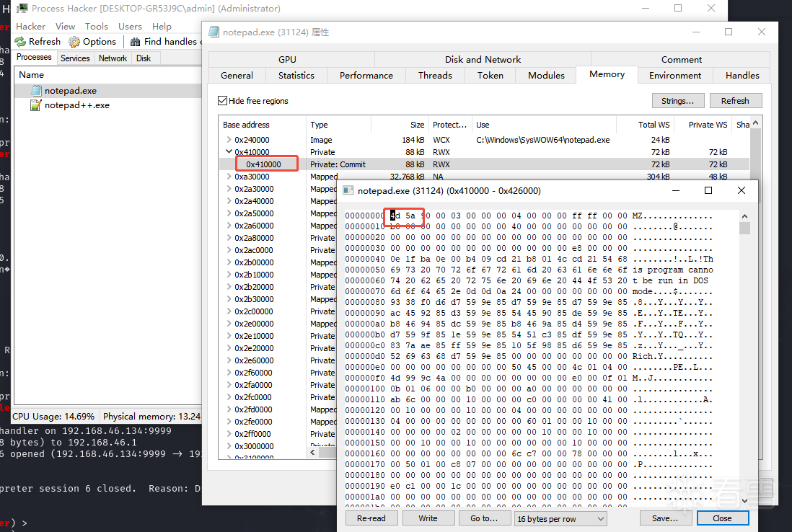This screenshot has height=532, width=792.
Task: Click the hex viewer window title icon
Action: click(x=348, y=190)
